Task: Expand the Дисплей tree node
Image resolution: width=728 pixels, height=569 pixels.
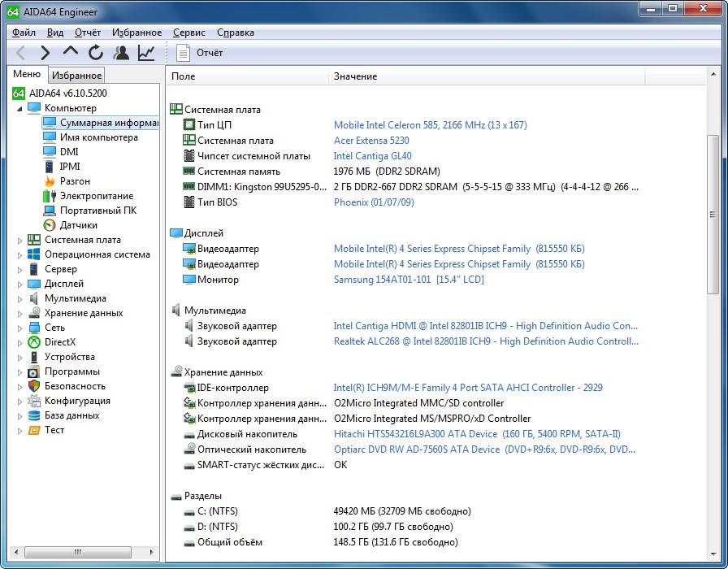Action: pyautogui.click(x=19, y=284)
